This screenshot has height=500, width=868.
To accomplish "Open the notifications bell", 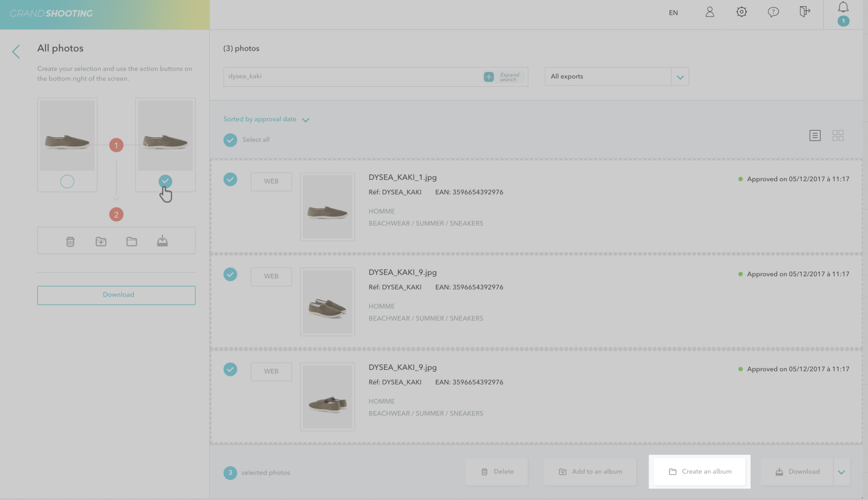I will (843, 8).
